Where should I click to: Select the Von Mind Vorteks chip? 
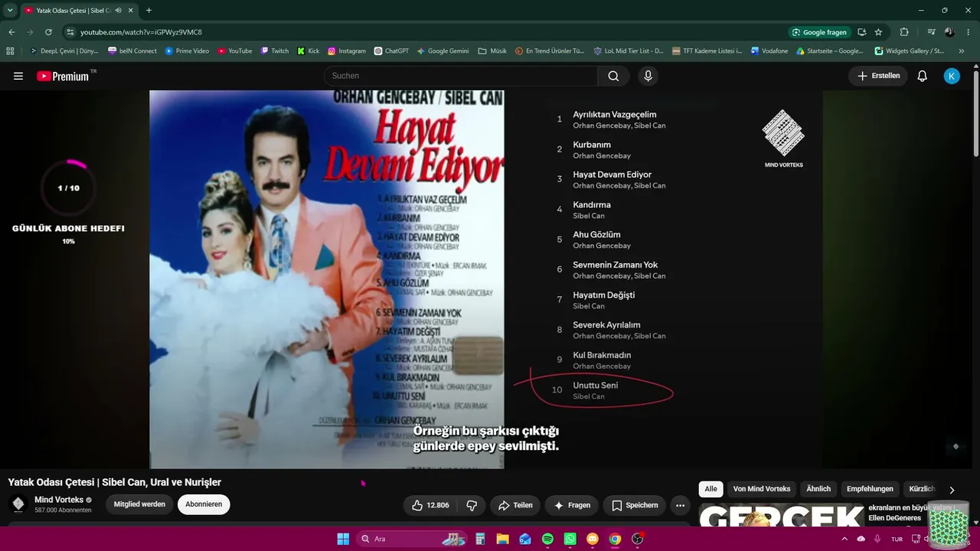[762, 489]
